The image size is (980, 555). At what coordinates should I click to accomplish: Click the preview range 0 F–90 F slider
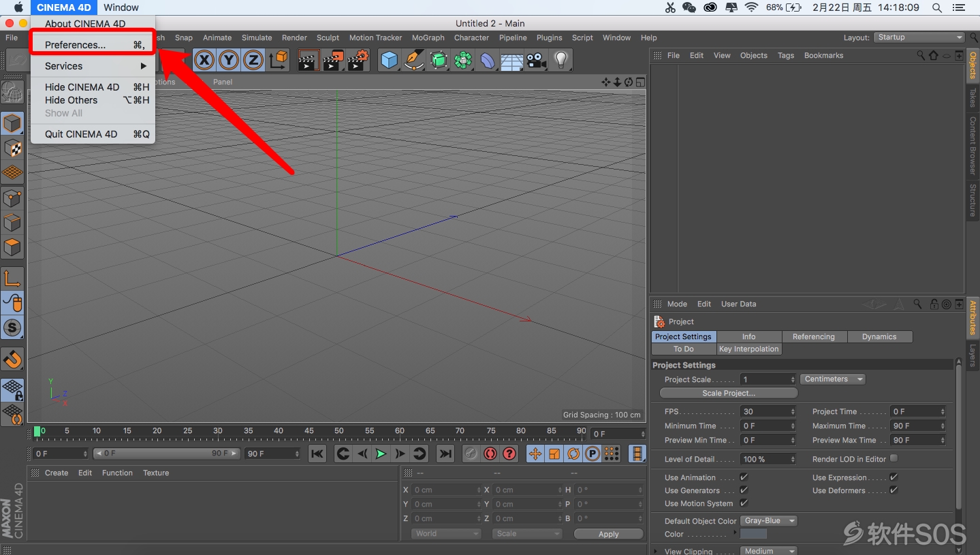coord(167,454)
